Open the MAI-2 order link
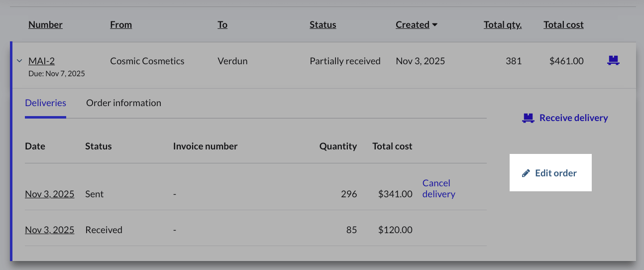 [x=41, y=61]
